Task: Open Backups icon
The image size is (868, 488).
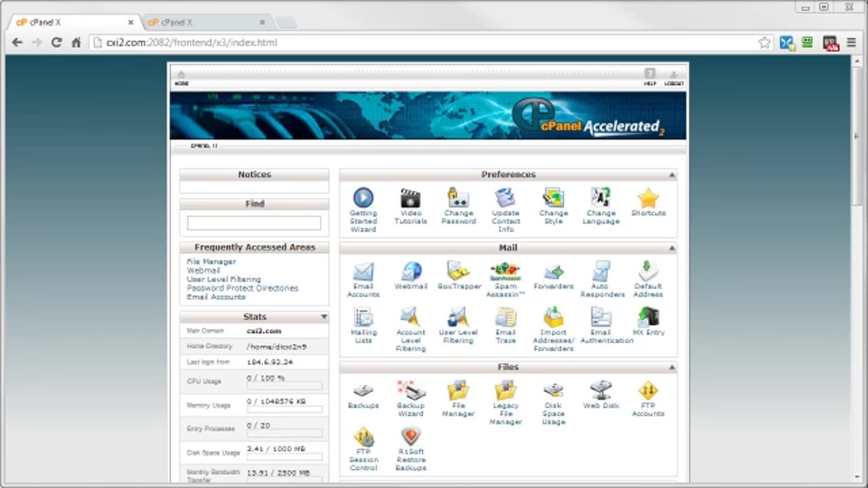Action: 363,391
